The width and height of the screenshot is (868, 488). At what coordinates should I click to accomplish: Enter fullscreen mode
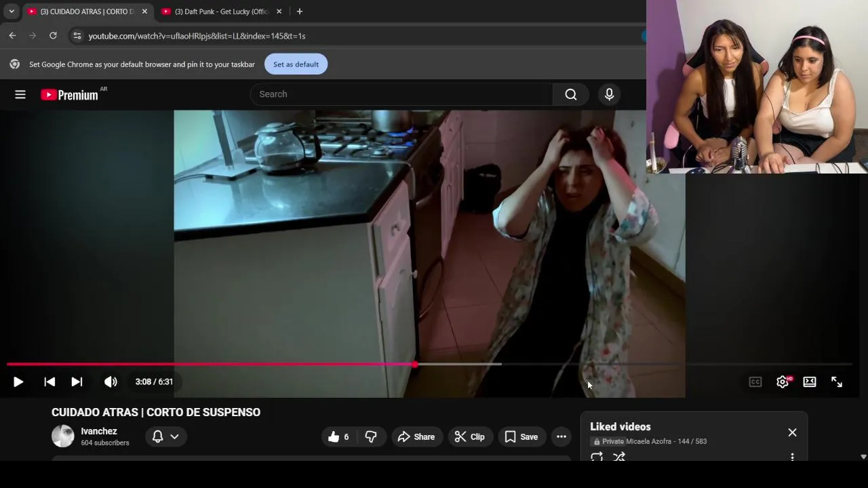[x=837, y=382]
